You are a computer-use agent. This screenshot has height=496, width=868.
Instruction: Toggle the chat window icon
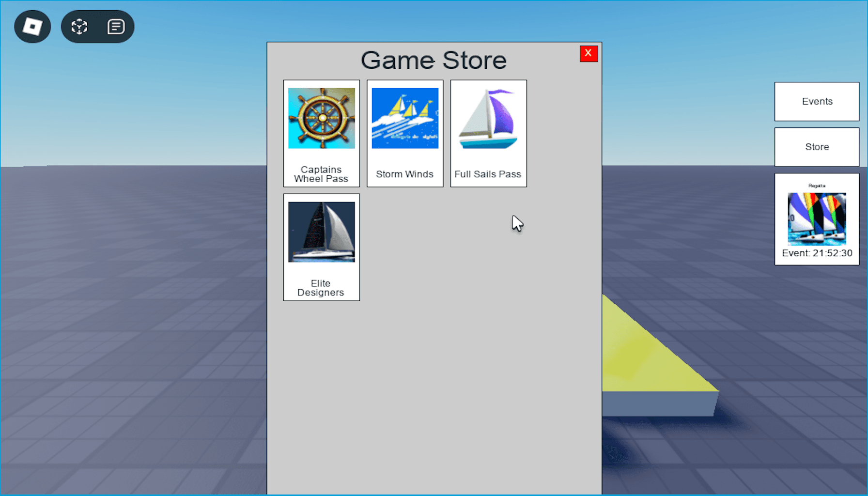[116, 27]
